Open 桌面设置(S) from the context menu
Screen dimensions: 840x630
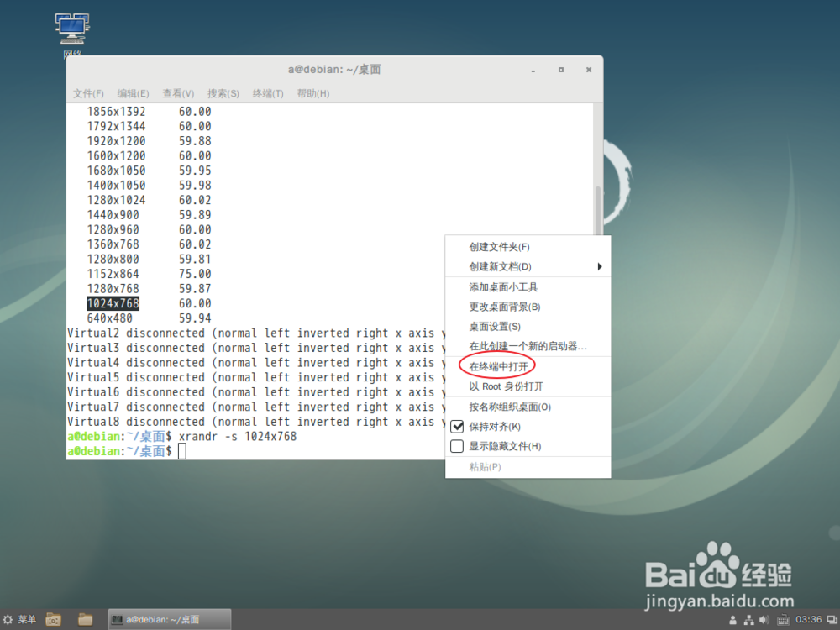[x=528, y=327]
